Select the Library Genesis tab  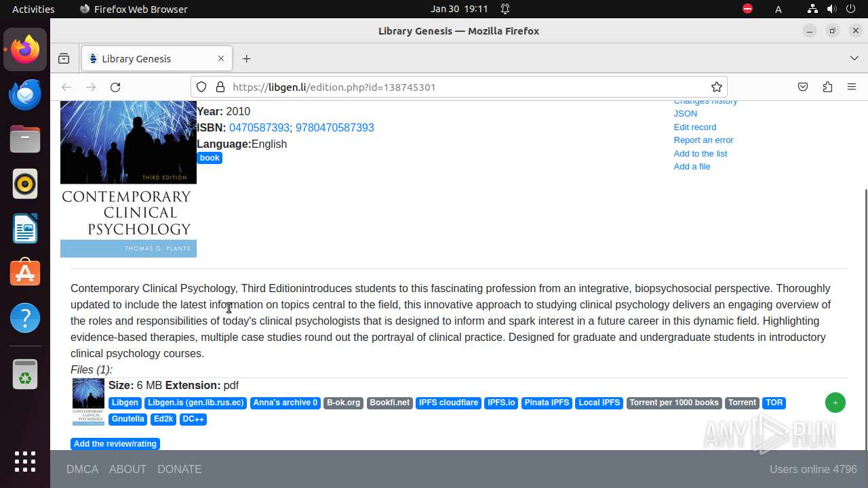(x=157, y=59)
